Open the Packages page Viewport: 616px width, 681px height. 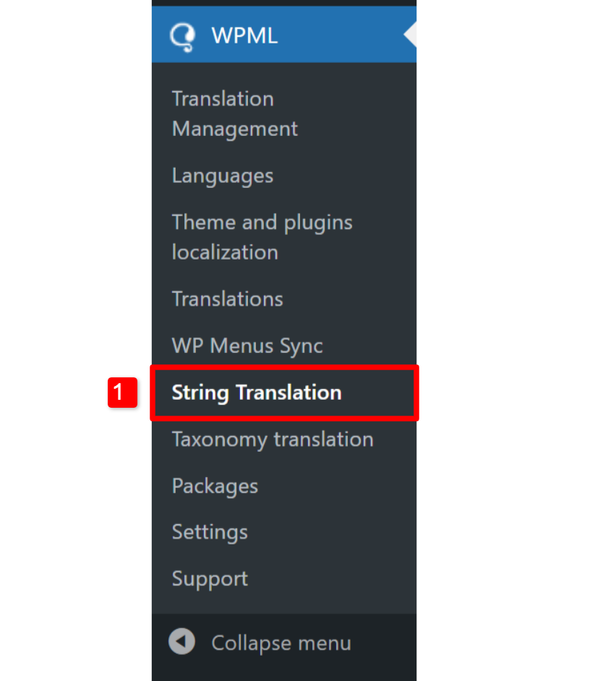click(215, 486)
